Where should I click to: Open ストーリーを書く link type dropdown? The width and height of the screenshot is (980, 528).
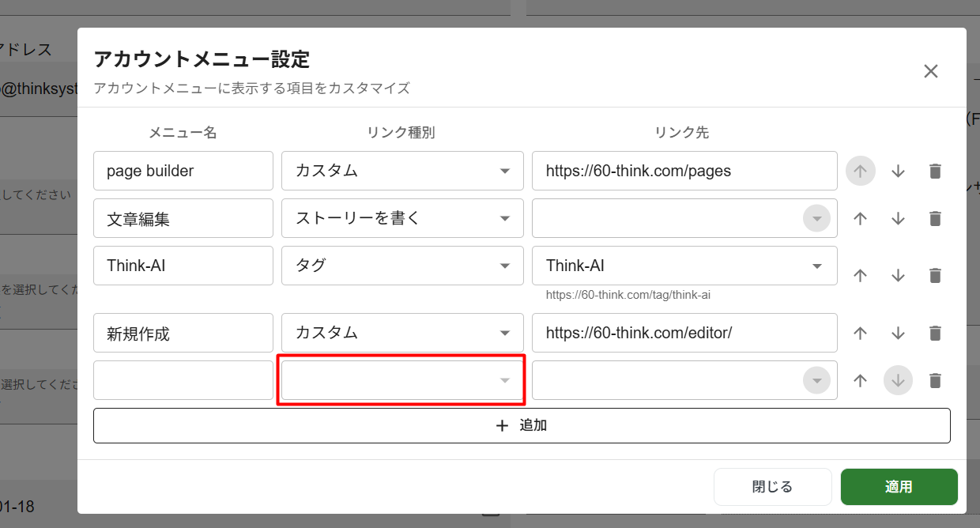[x=402, y=218]
